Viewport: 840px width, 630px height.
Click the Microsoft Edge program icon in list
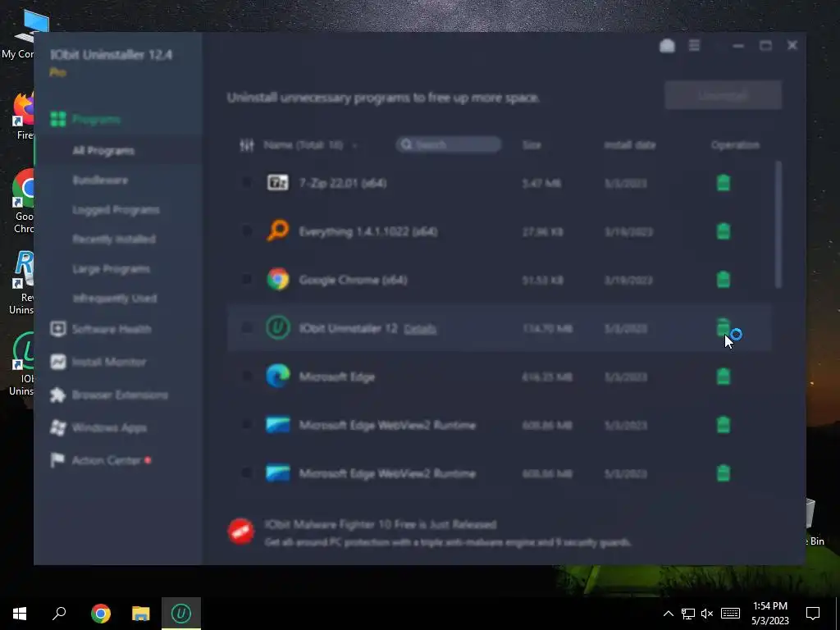[277, 376]
